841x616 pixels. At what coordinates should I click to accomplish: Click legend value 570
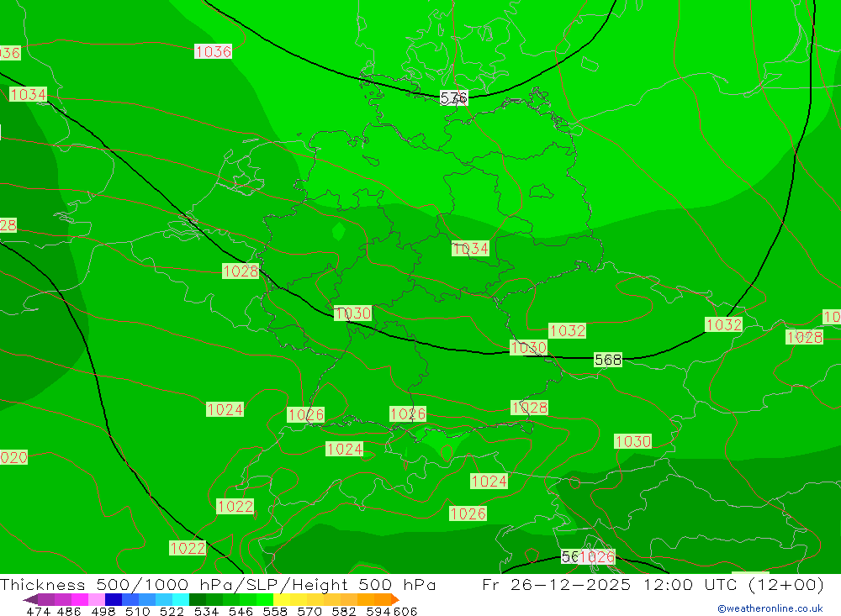click(x=309, y=611)
